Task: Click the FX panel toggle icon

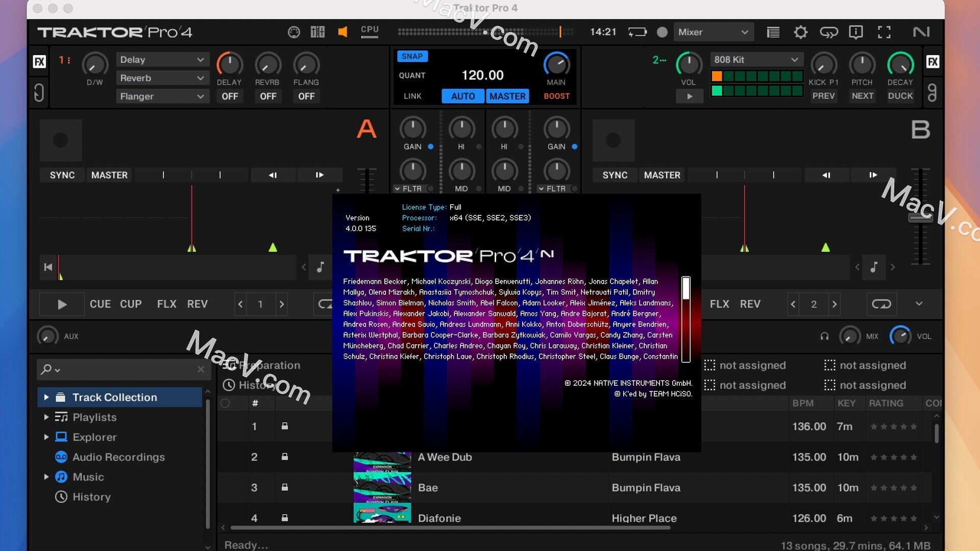Action: [x=38, y=62]
